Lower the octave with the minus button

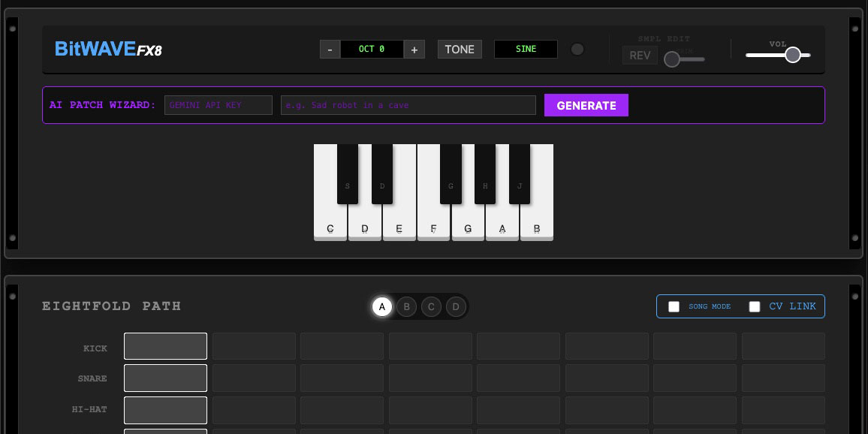click(330, 49)
